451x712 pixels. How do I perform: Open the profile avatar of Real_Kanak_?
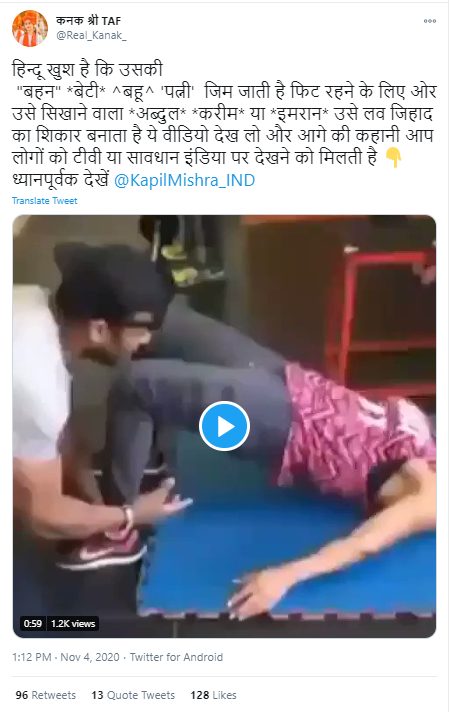click(x=30, y=29)
